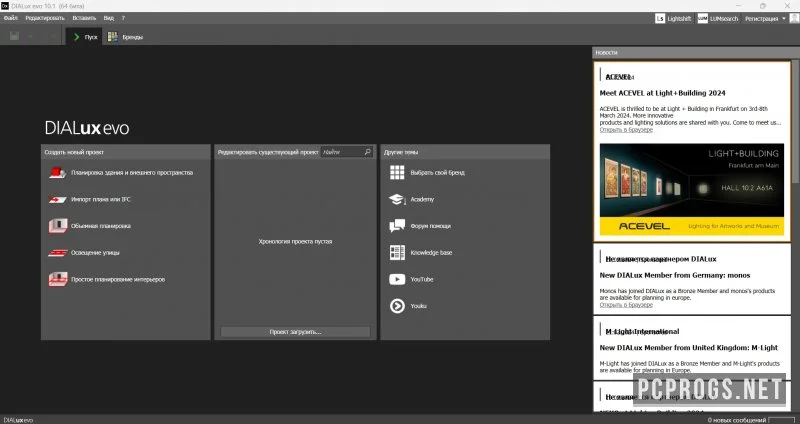Screen dimensions: 800x424
Task: Open ACEVEL news in browser link
Action: coord(626,130)
